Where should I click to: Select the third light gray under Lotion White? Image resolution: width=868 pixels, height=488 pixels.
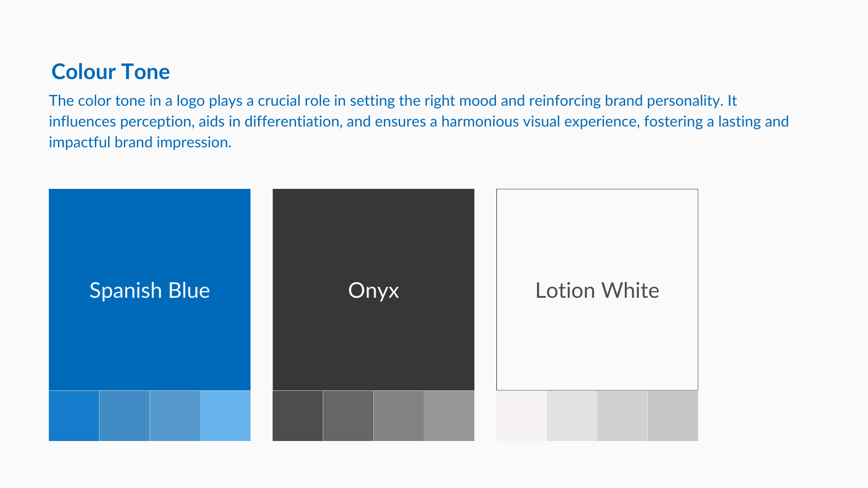623,416
